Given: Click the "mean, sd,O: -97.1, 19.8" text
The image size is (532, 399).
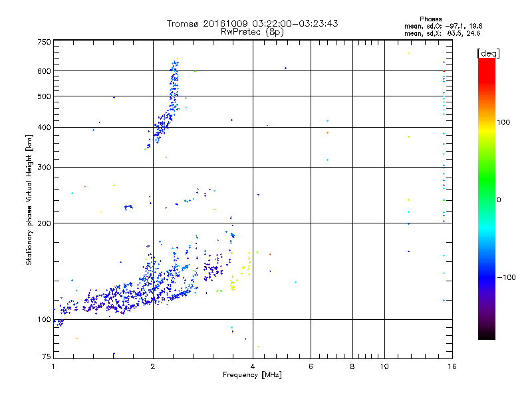Looking at the screenshot, I should pos(443,26).
